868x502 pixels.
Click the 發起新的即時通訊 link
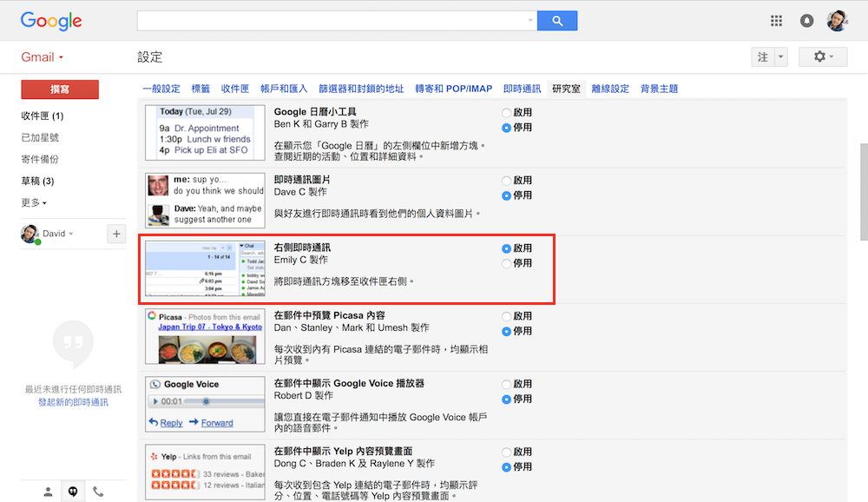73,402
